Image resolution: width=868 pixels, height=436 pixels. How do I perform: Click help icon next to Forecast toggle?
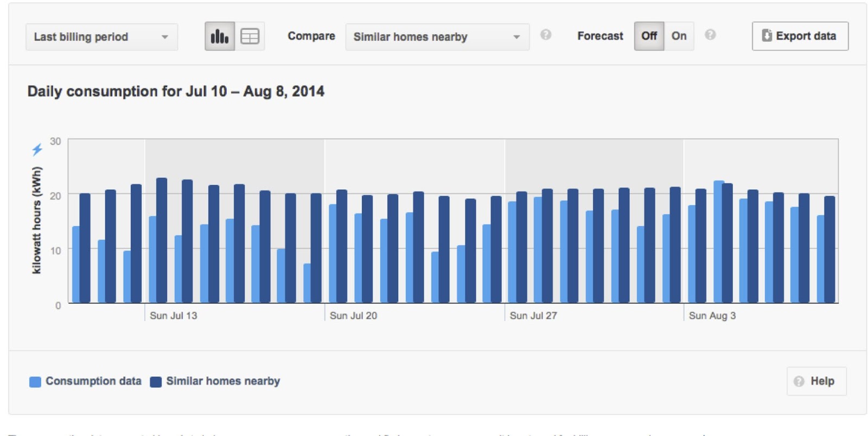click(710, 35)
